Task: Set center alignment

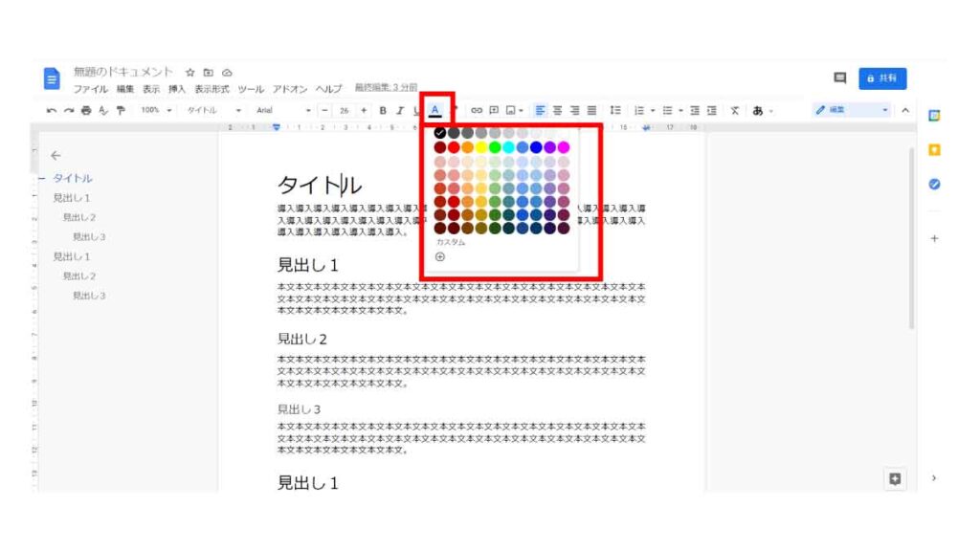Action: pyautogui.click(x=557, y=111)
